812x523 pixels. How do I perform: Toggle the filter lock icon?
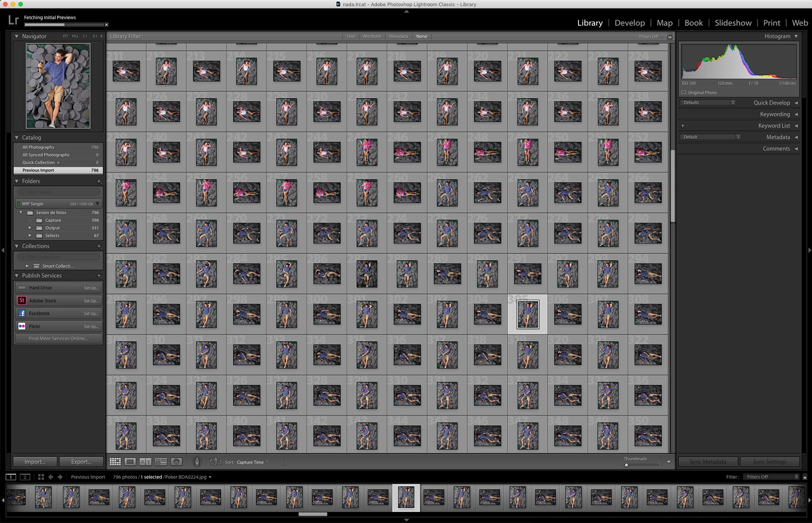tap(670, 36)
